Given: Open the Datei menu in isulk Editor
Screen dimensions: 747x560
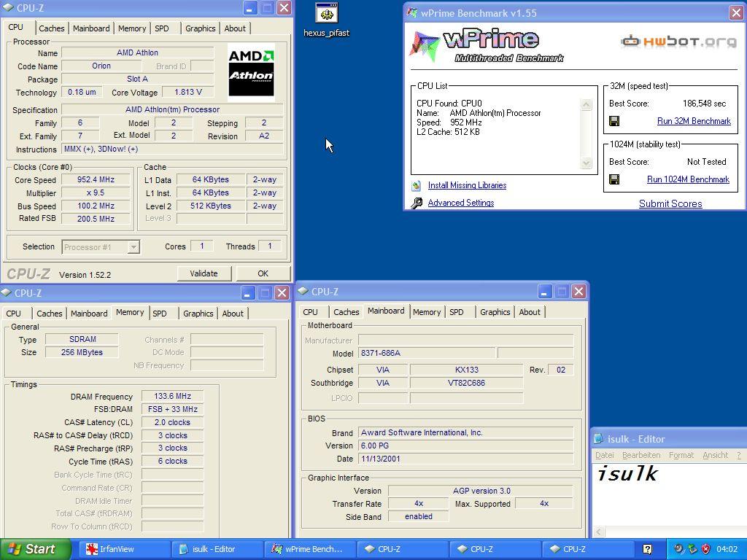Looking at the screenshot, I should click(605, 455).
